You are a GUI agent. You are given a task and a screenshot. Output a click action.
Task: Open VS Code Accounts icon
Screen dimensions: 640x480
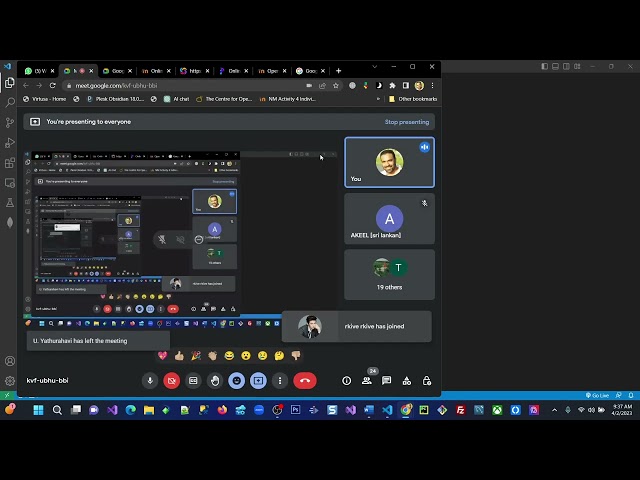[9, 361]
